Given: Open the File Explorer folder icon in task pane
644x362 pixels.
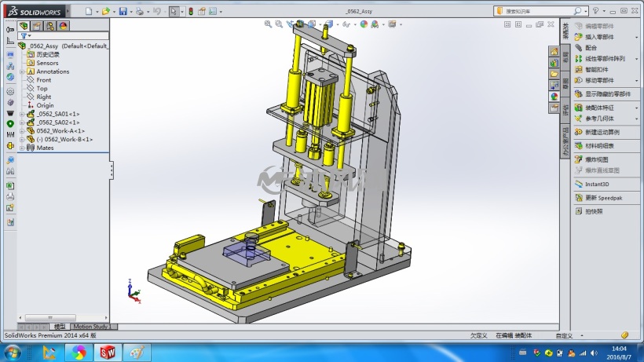Looking at the screenshot, I should point(554,74).
